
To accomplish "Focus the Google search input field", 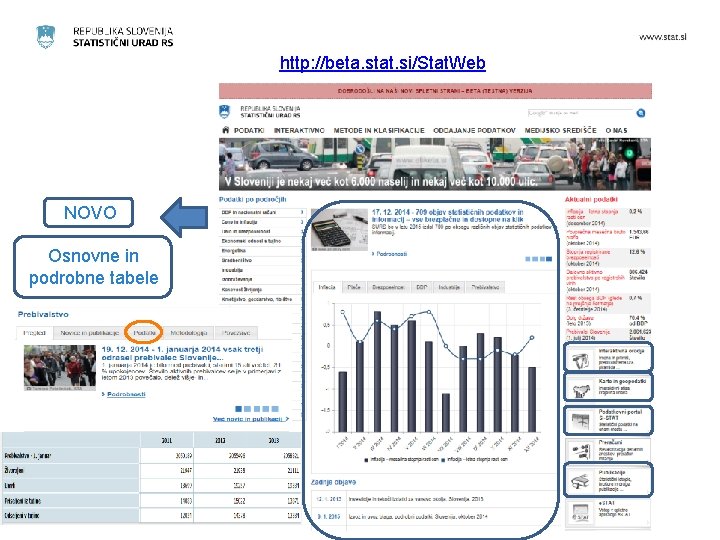I will pyautogui.click(x=581, y=112).
